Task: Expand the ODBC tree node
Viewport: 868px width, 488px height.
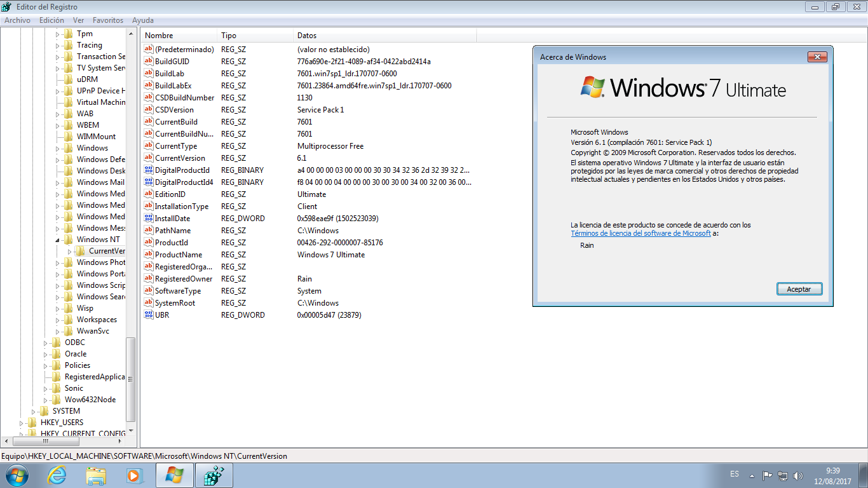Action: click(45, 342)
